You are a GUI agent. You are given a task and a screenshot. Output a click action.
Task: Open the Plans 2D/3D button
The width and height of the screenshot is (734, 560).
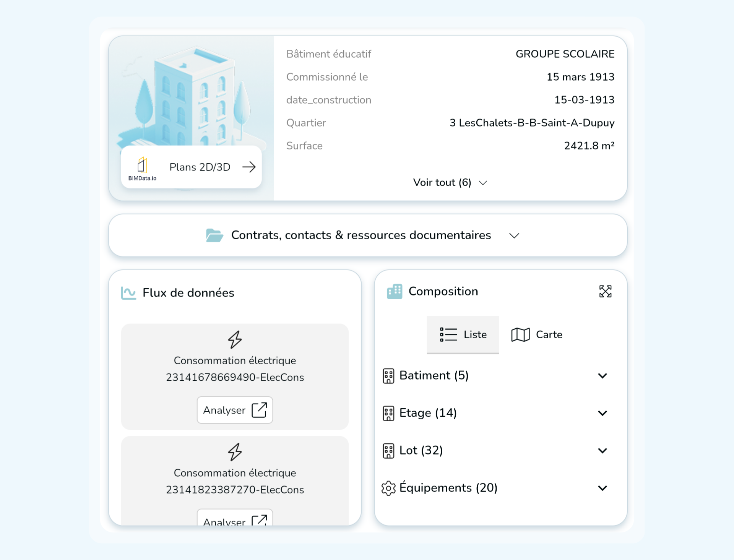coord(200,167)
